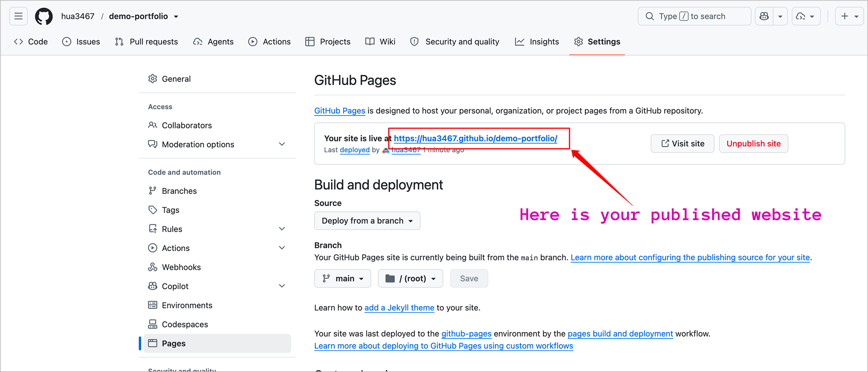
Task: Expand the Copilot sidebar section
Action: (217, 286)
